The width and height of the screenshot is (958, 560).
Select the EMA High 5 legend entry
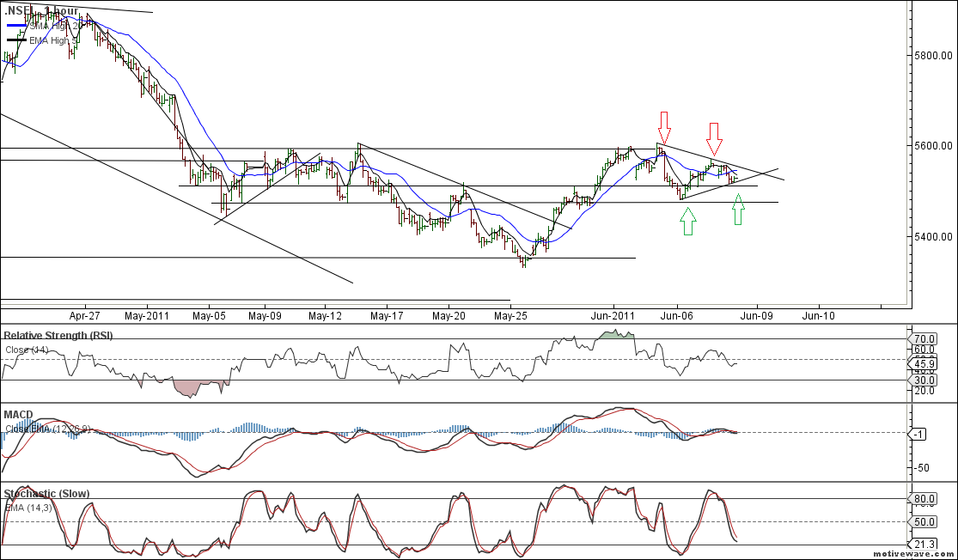pyautogui.click(x=56, y=40)
